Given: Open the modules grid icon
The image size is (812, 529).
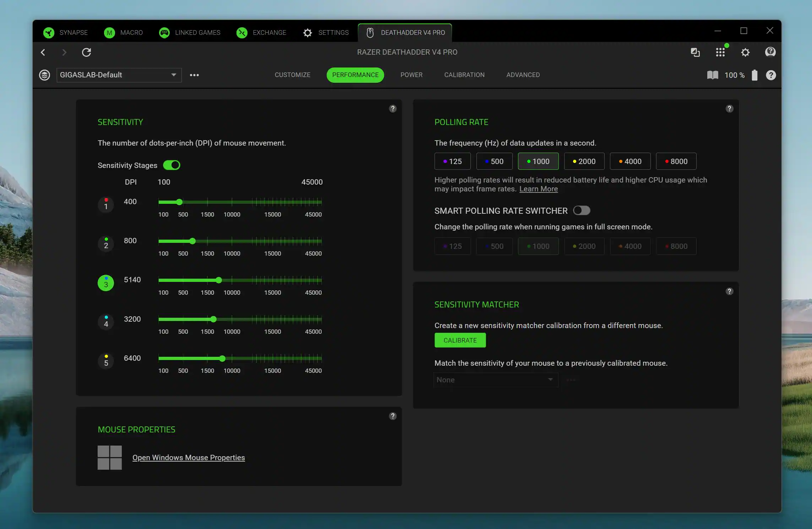Looking at the screenshot, I should (720, 53).
